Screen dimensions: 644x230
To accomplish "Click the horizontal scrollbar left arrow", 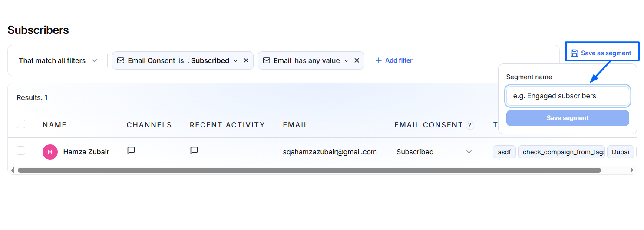I will click(x=12, y=170).
